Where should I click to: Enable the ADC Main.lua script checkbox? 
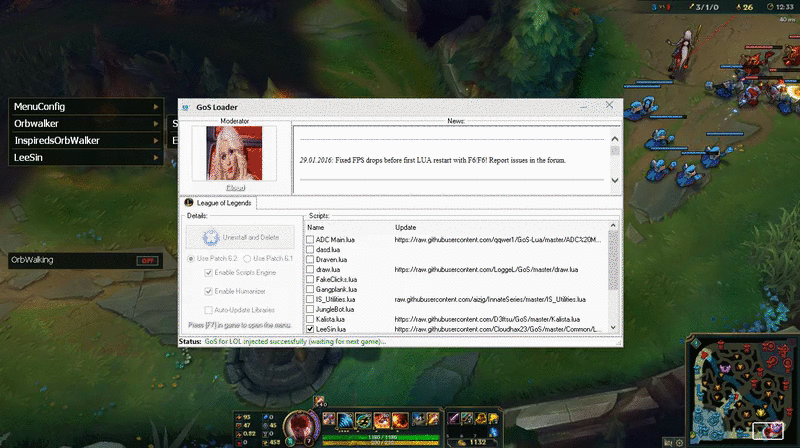pos(310,240)
